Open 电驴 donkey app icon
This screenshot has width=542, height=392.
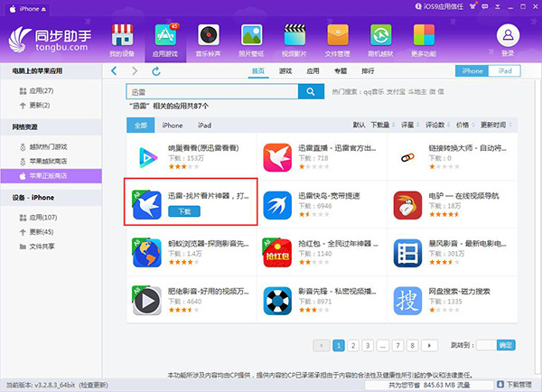407,205
